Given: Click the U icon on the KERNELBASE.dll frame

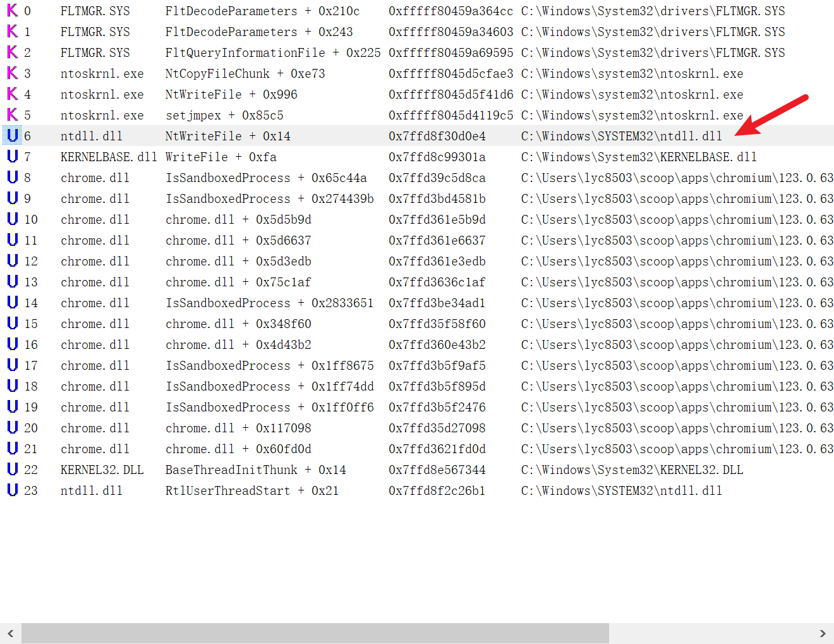Looking at the screenshot, I should [13, 156].
